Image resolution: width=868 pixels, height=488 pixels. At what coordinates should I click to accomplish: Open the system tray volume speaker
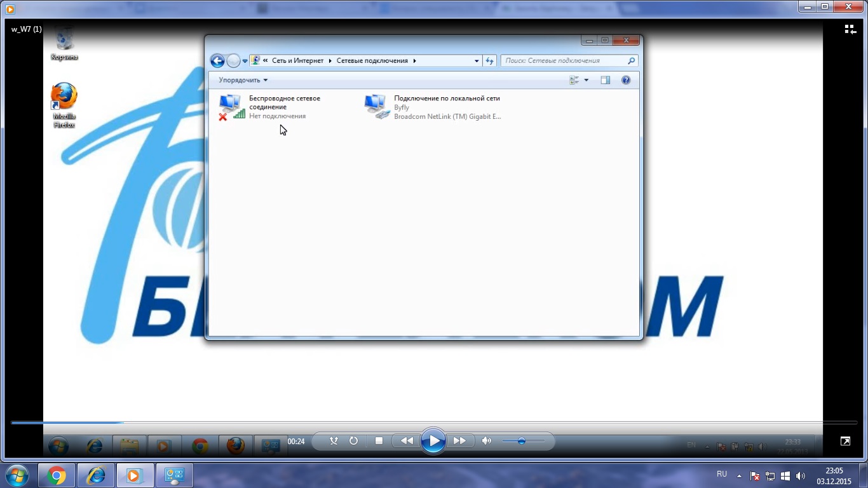click(x=800, y=475)
